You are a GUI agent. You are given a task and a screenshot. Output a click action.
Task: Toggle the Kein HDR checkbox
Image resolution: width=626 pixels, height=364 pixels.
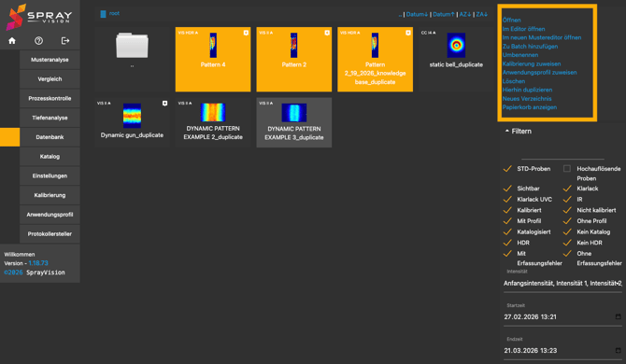point(567,243)
